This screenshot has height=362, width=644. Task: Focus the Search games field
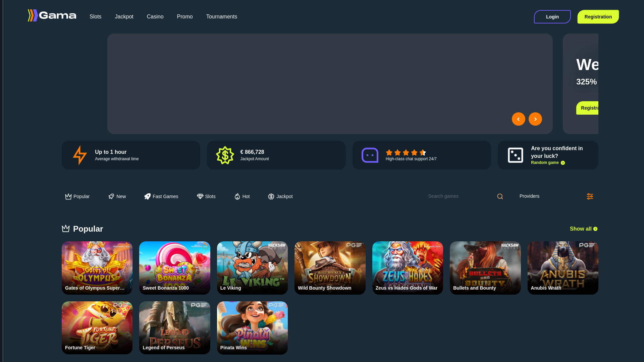click(460, 196)
